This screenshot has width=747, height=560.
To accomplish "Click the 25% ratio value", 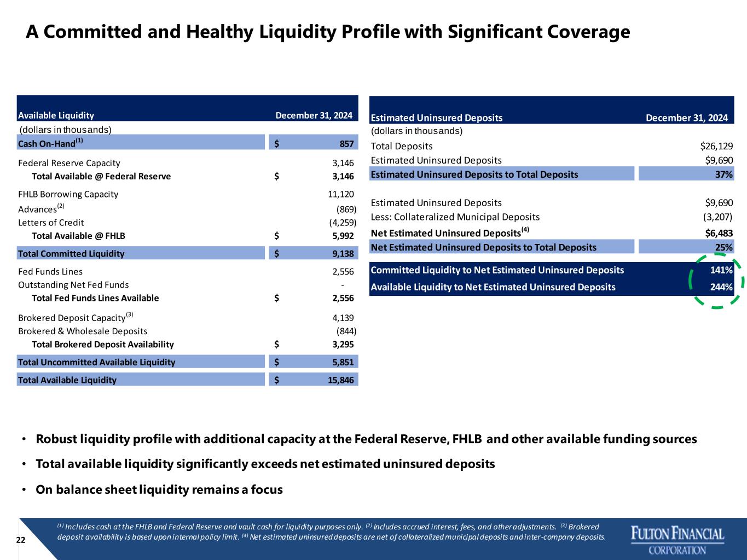I will coord(724,247).
